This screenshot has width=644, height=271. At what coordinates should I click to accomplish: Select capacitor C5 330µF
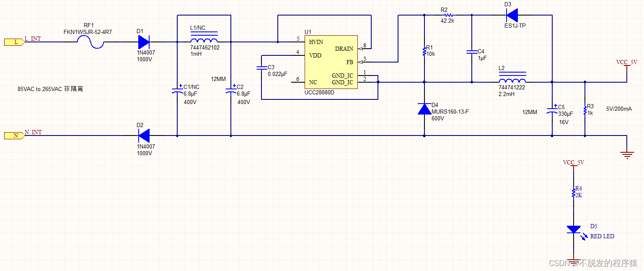(552, 111)
